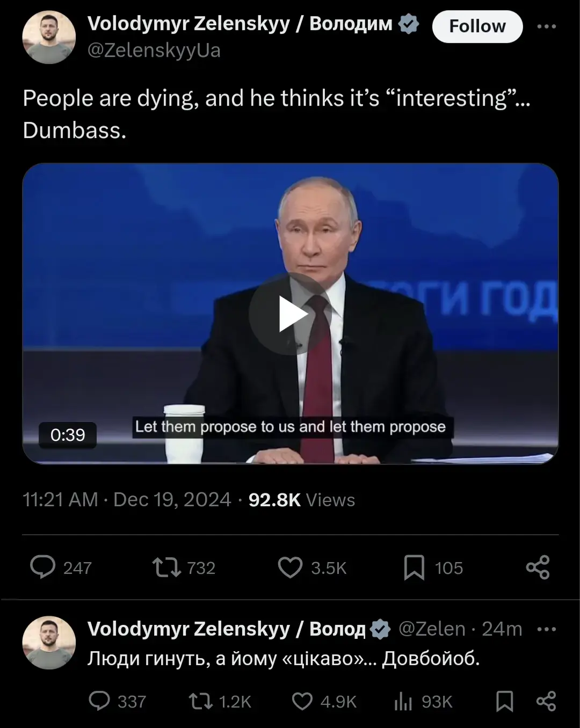Like the reply post with 4.9K likes

click(x=324, y=701)
